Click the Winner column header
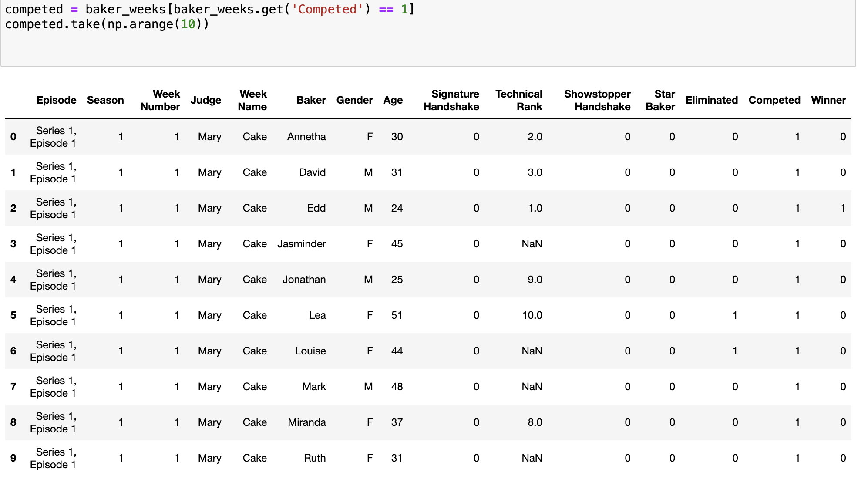This screenshot has height=486, width=868. (x=828, y=100)
